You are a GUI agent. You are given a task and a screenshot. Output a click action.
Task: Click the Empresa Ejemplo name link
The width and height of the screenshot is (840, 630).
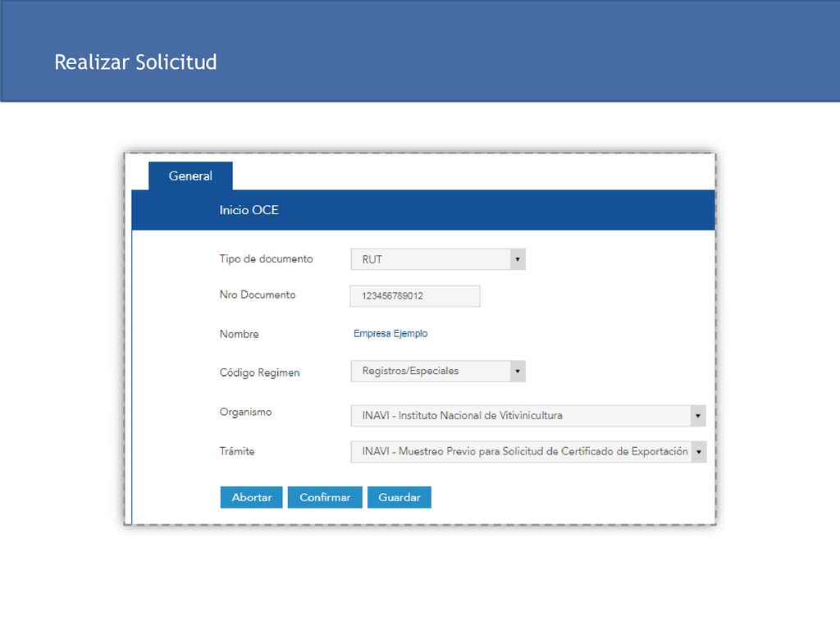[x=390, y=333]
